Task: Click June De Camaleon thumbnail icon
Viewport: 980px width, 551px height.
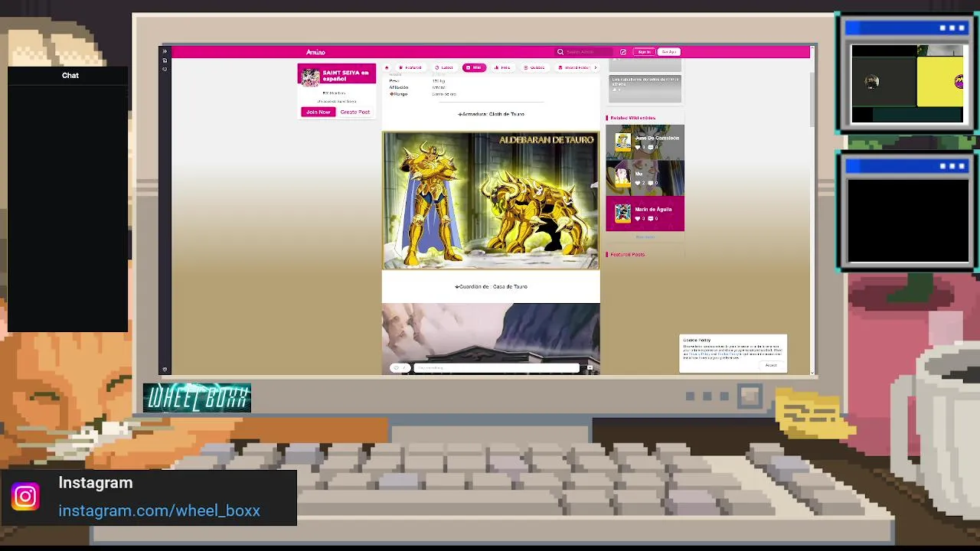Action: 622,142
